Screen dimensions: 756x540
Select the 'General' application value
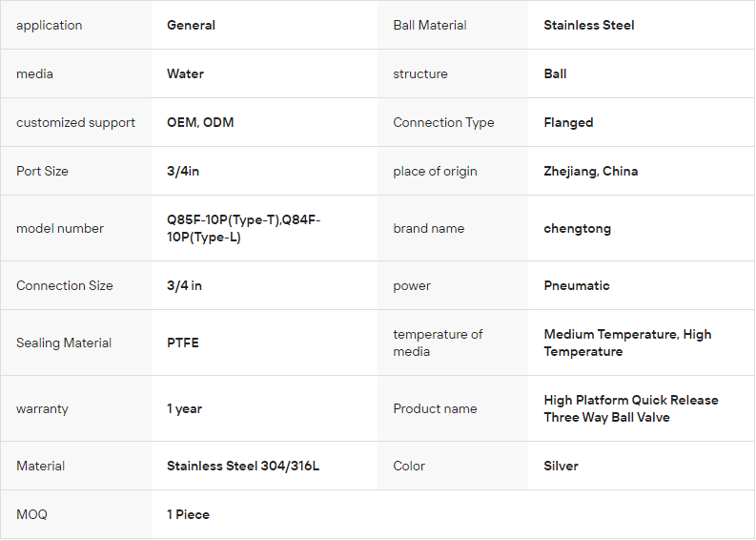pyautogui.click(x=191, y=26)
